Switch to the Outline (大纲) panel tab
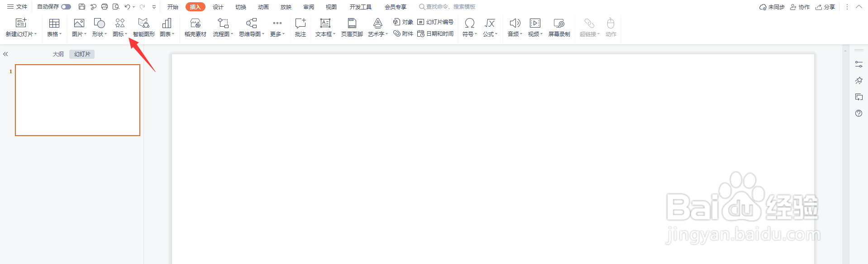Screen dimensions: 868x264 (x=58, y=54)
